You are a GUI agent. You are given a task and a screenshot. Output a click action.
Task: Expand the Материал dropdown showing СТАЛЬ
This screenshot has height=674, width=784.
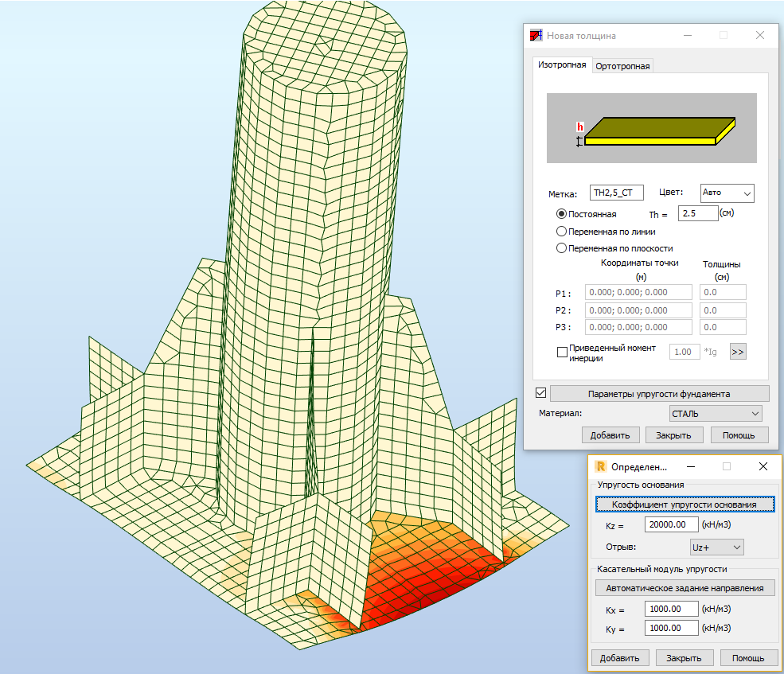coord(716,414)
